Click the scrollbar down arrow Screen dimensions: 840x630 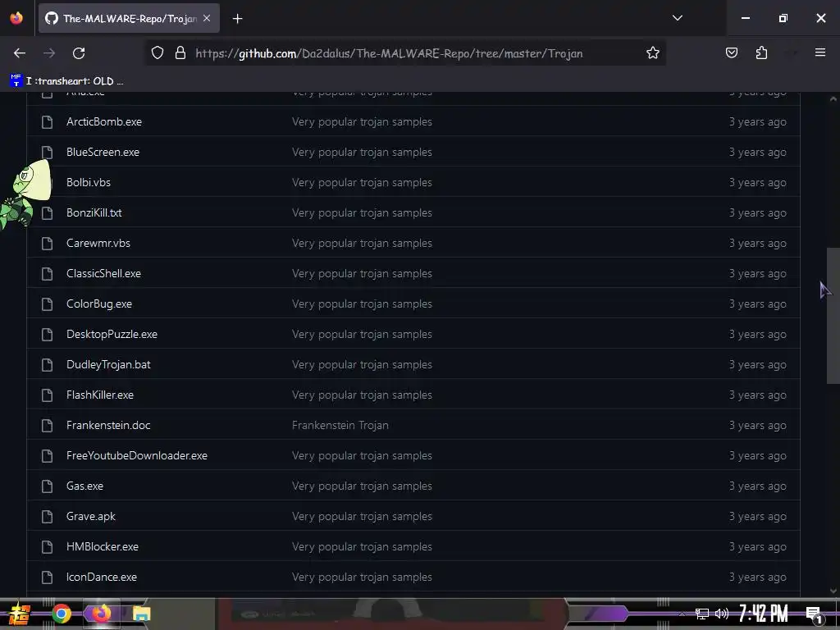(833, 591)
